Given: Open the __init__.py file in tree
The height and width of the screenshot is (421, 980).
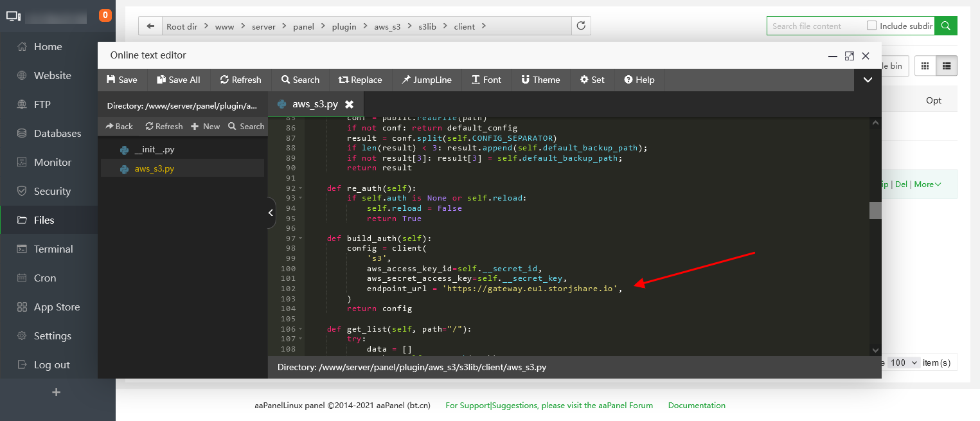Looking at the screenshot, I should 154,149.
